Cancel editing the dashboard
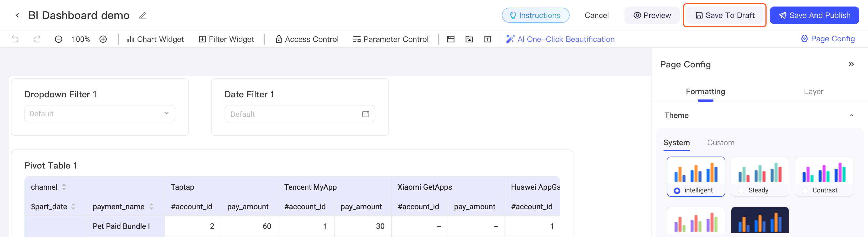 pyautogui.click(x=596, y=15)
